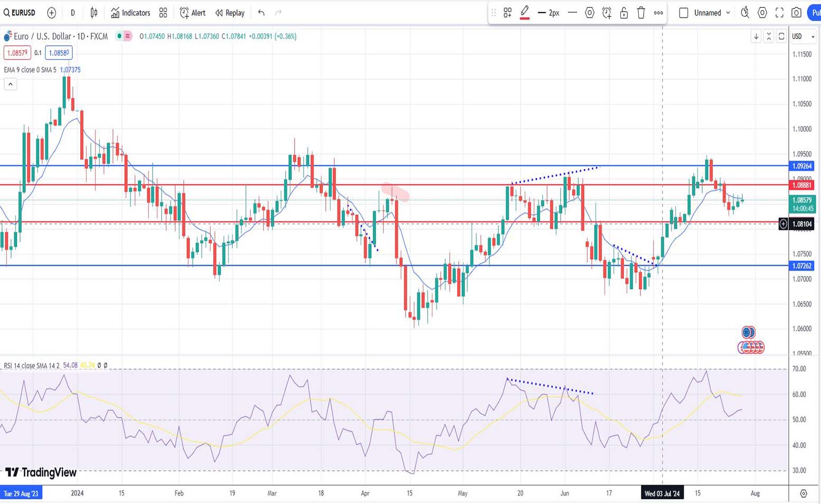Collapse the indicator legend chevron
Viewport: 821px width, 504px height.
click(10, 84)
